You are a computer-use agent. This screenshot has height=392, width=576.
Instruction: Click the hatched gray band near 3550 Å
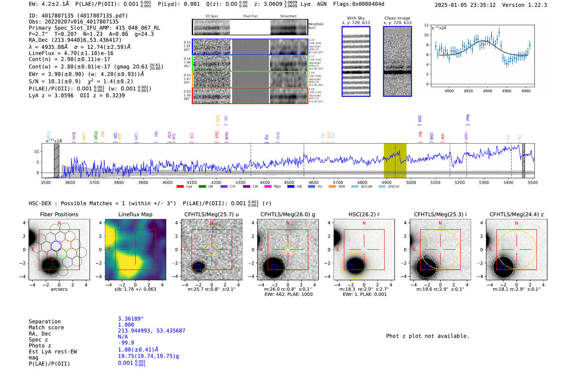point(57,160)
